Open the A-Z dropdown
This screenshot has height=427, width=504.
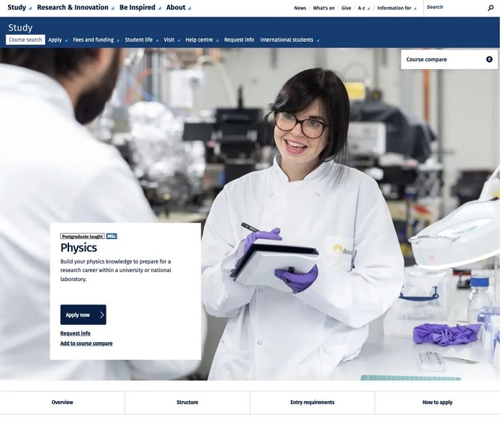[364, 8]
